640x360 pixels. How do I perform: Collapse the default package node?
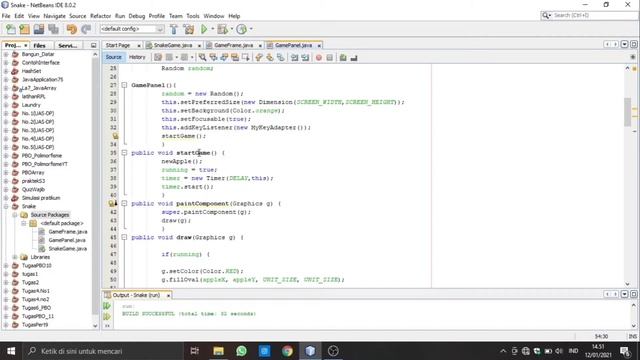click(x=24, y=223)
